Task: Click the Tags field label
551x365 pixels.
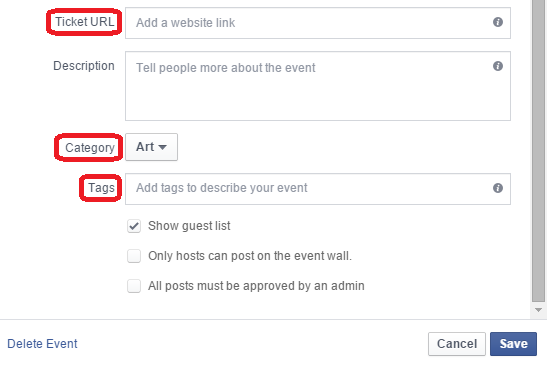Action: pos(101,188)
